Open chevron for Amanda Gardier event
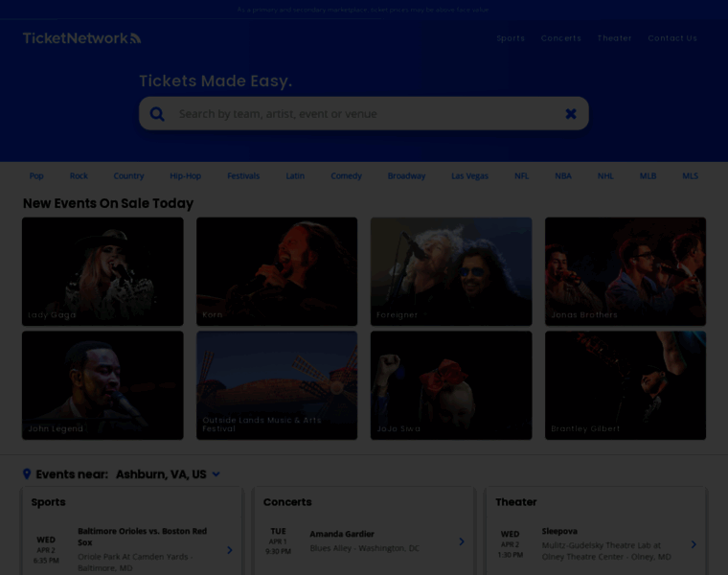This screenshot has height=575, width=728. [x=462, y=541]
